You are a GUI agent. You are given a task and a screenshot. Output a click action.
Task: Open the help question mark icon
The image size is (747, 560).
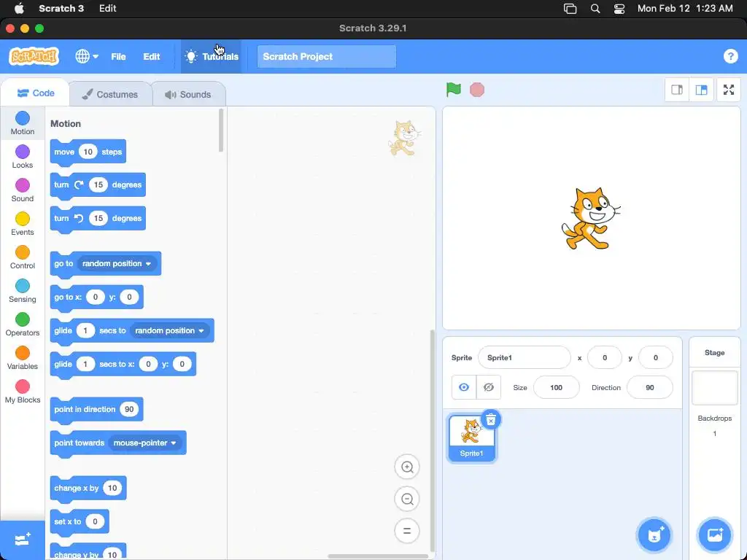coord(730,56)
